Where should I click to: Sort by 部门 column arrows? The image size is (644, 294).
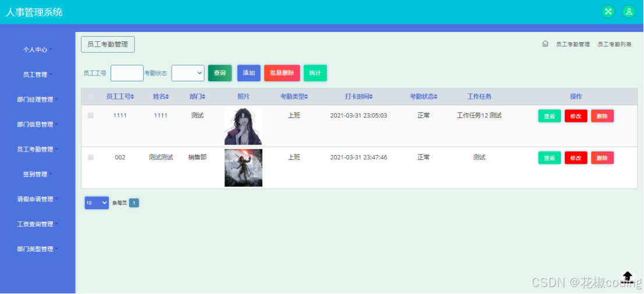[x=204, y=97]
